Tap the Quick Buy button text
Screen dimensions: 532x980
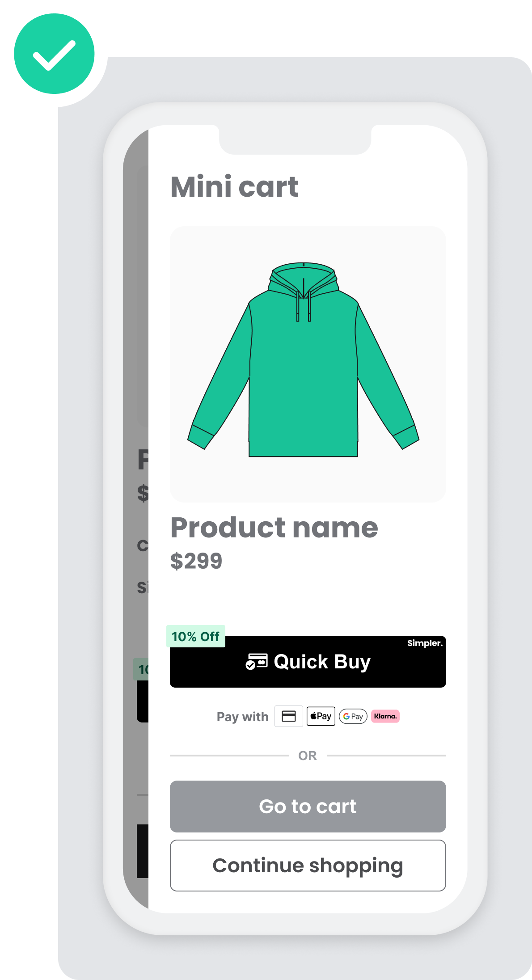coord(322,662)
